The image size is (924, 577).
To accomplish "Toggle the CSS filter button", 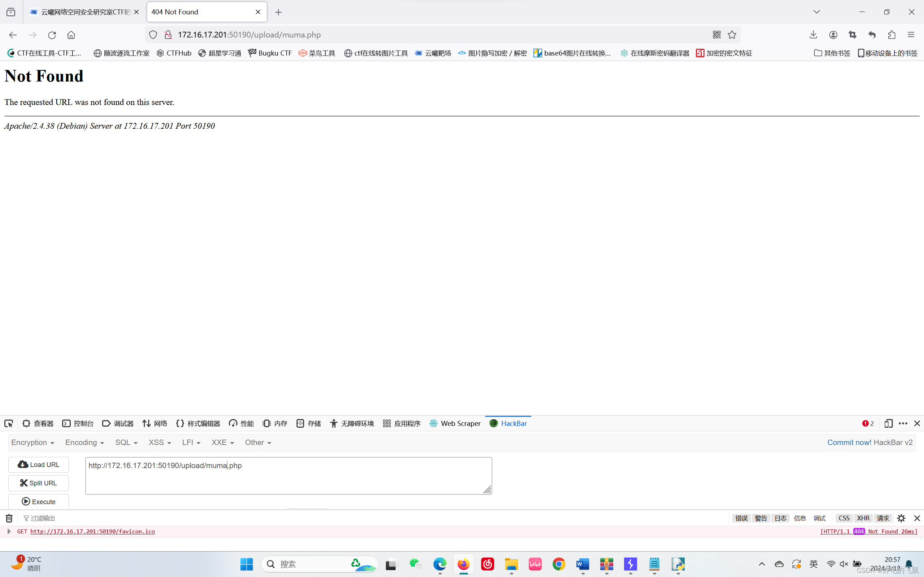I will (844, 518).
